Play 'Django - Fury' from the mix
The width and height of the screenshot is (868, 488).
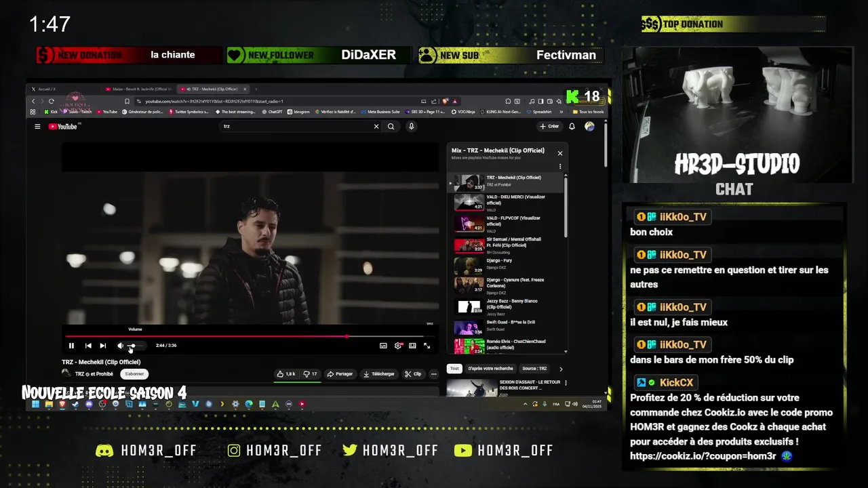click(x=507, y=265)
